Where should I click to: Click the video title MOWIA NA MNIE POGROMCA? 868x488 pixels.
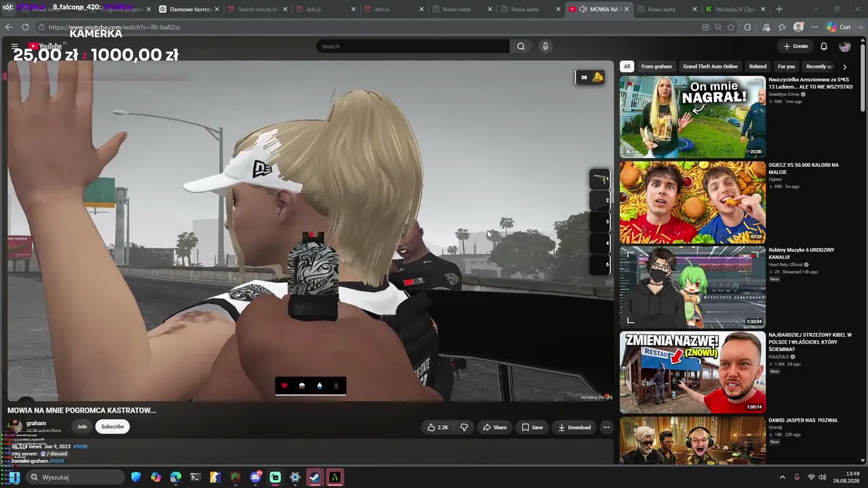pos(81,410)
